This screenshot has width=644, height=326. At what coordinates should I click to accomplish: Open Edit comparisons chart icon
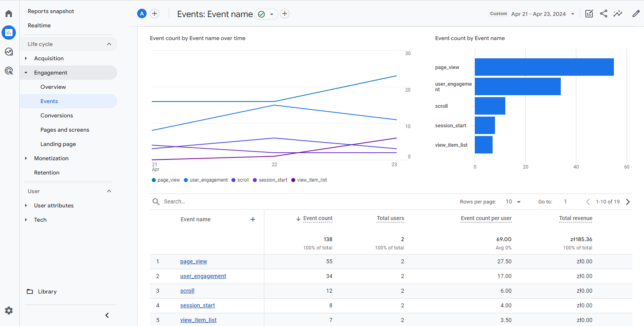[589, 14]
